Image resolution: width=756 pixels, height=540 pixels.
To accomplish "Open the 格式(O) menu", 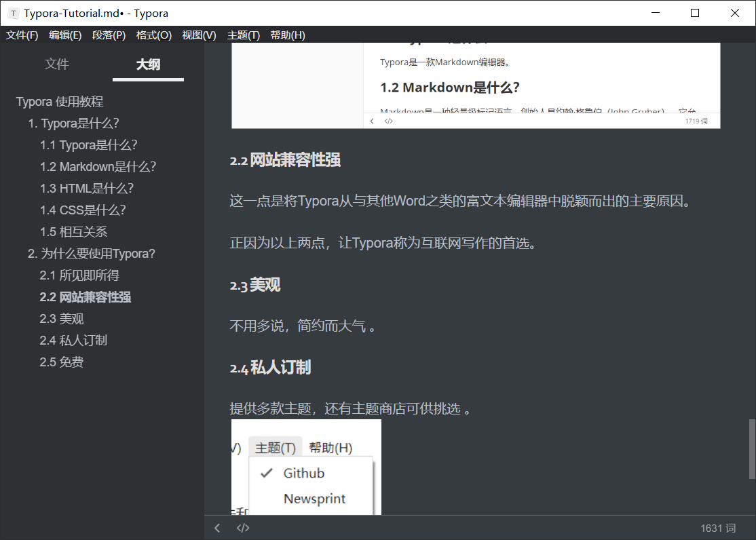I will tap(154, 35).
